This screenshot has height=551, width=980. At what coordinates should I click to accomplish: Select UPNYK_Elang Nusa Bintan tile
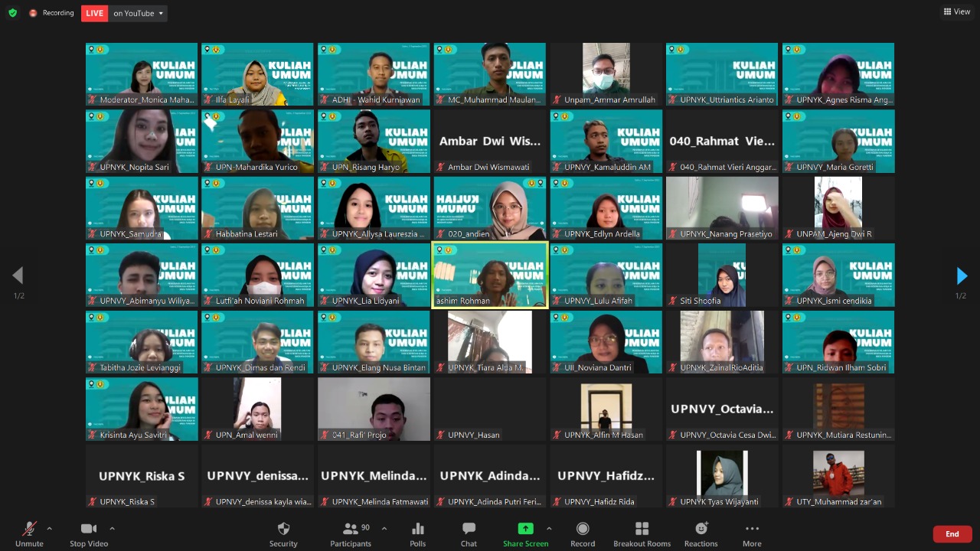click(x=374, y=342)
